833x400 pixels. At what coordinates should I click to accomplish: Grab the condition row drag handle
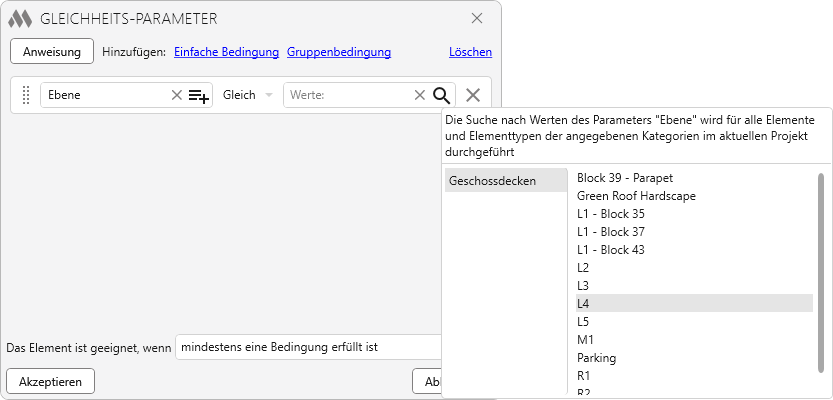click(27, 95)
